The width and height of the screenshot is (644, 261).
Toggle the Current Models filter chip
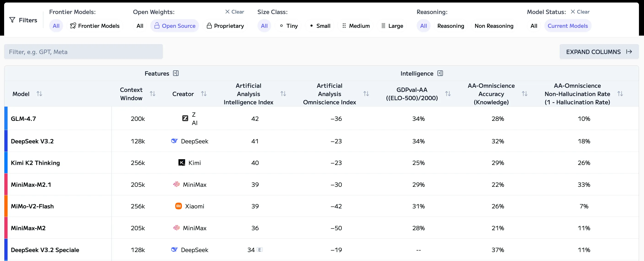[568, 26]
